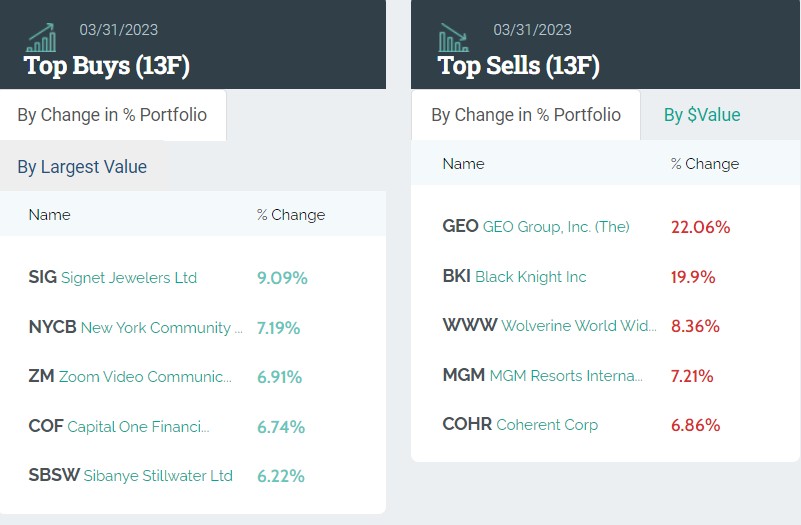
Task: Click the % Change column header in Top Buys
Action: pos(291,215)
